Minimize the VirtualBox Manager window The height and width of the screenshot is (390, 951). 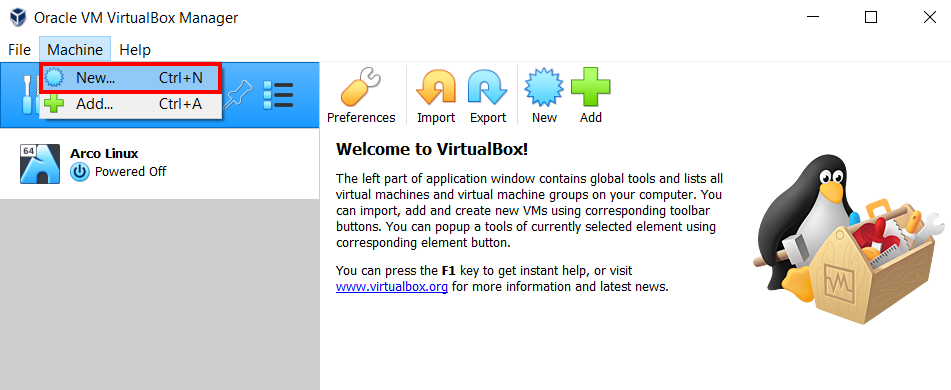tap(813, 17)
